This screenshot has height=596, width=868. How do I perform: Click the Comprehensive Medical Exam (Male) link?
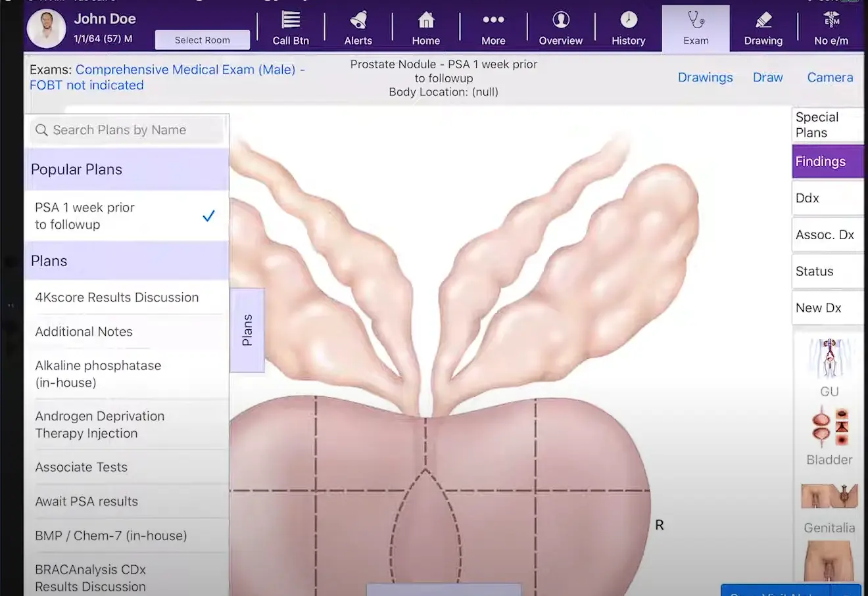coord(189,69)
